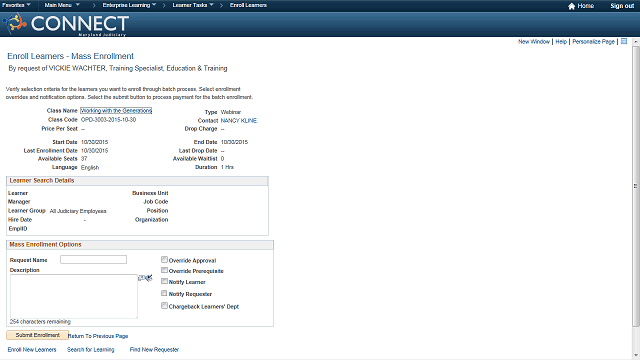The height and width of the screenshot is (360, 640).
Task: Click the vertical scrollbar thumb
Action: (635, 186)
